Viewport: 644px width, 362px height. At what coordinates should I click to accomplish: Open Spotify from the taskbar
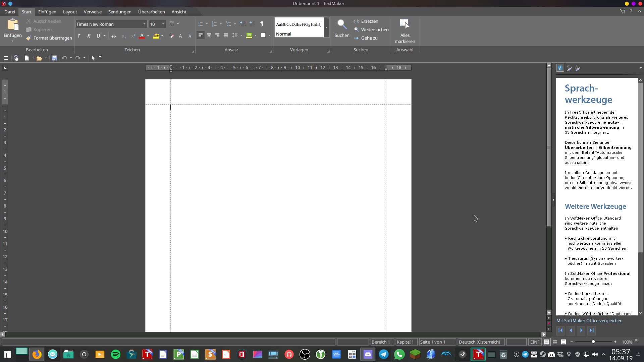[x=115, y=354]
